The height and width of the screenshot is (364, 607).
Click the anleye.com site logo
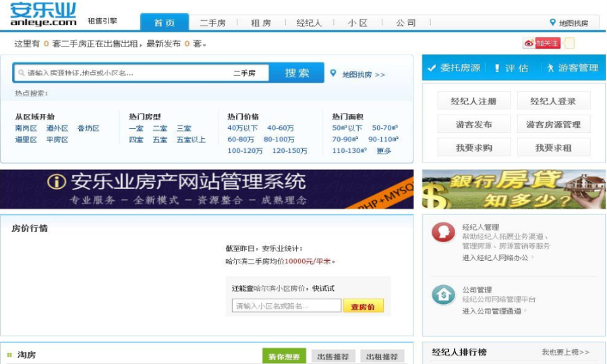(x=43, y=14)
